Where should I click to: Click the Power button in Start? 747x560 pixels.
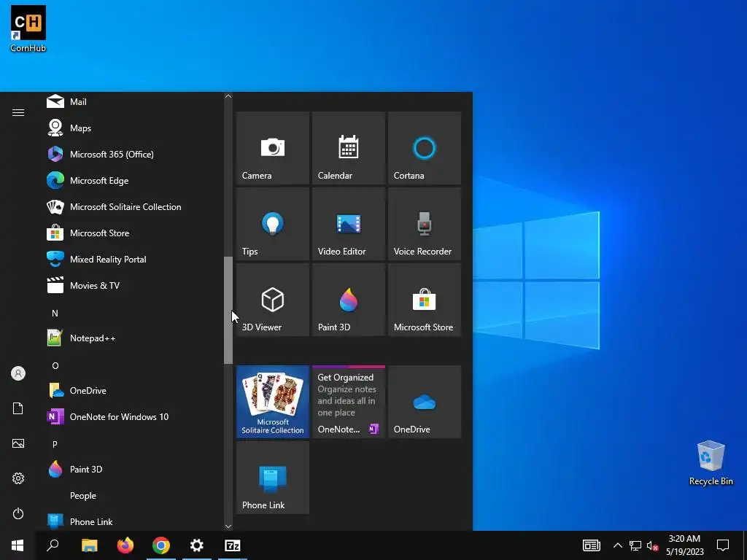coord(18,513)
